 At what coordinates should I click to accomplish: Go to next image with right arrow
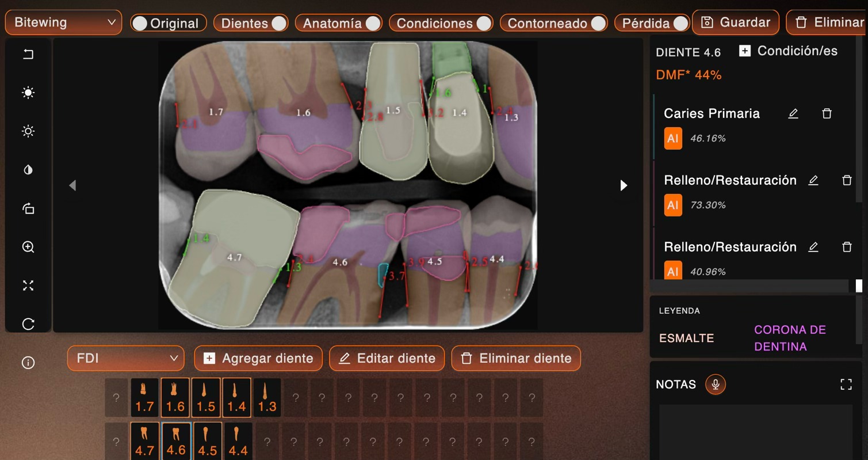624,185
